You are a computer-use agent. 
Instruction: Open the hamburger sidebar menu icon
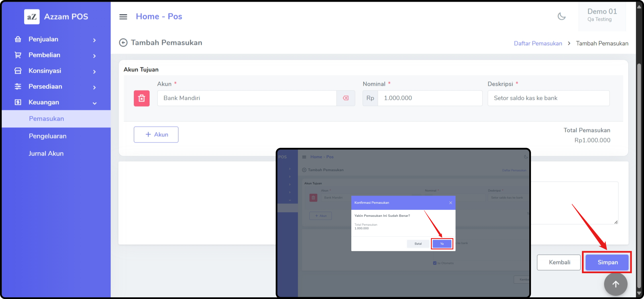coord(123,17)
